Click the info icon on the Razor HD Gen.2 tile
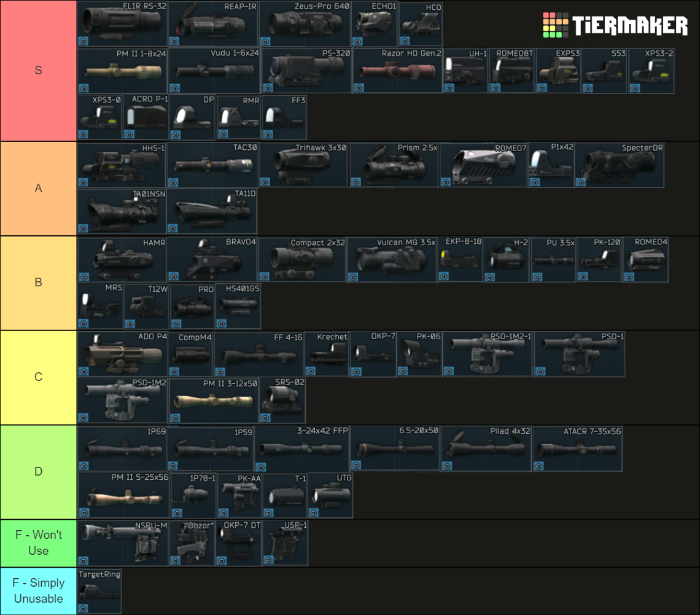Screen dimensions: 700x615 360,87
